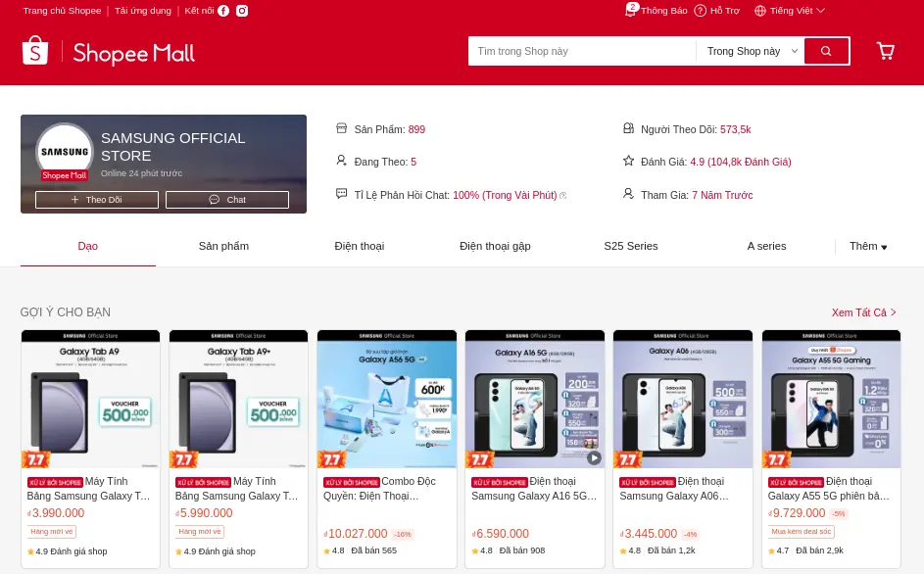Click the Shopee Mall bag logo

[35, 51]
